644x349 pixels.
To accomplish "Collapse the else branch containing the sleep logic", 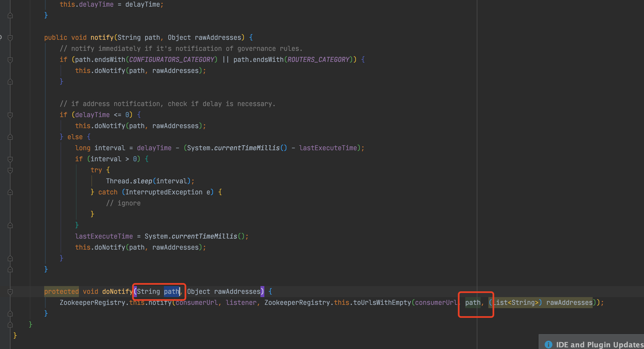I will [x=10, y=137].
